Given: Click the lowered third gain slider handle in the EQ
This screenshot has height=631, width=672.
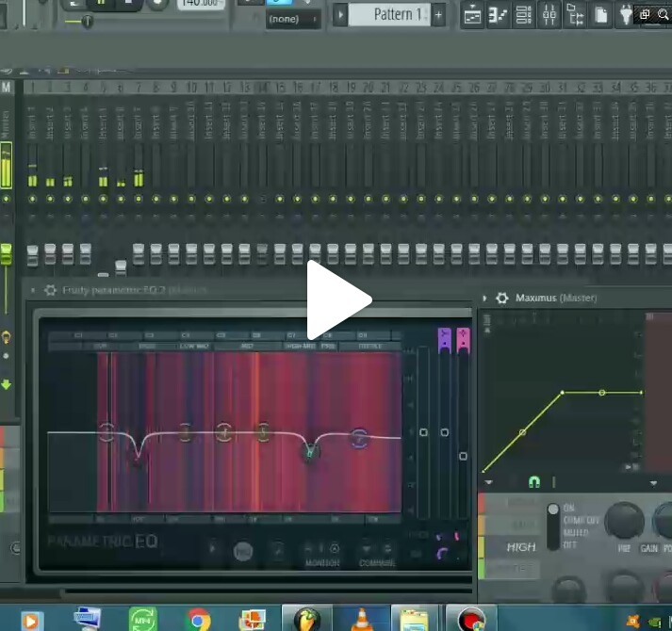Looking at the screenshot, I should [463, 456].
